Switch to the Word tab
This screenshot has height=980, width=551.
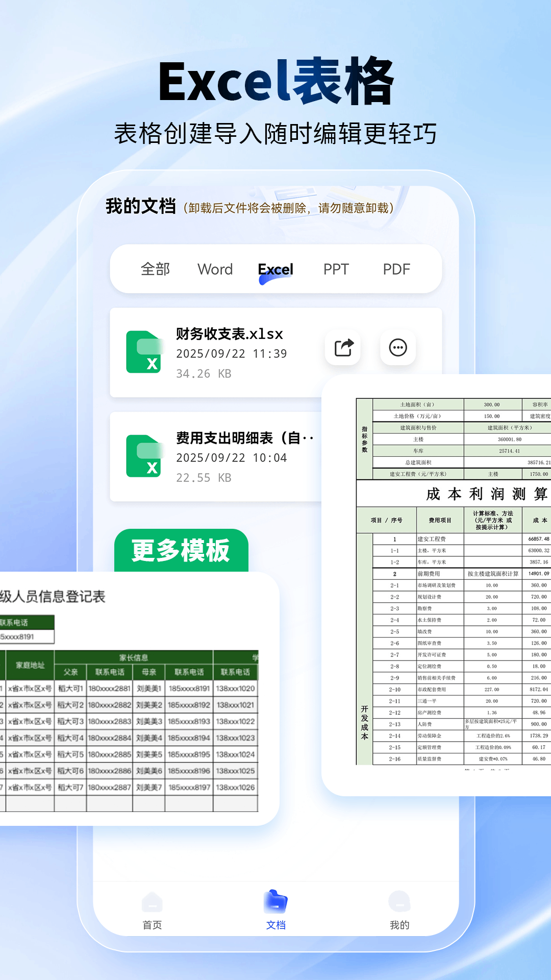pos(215,269)
